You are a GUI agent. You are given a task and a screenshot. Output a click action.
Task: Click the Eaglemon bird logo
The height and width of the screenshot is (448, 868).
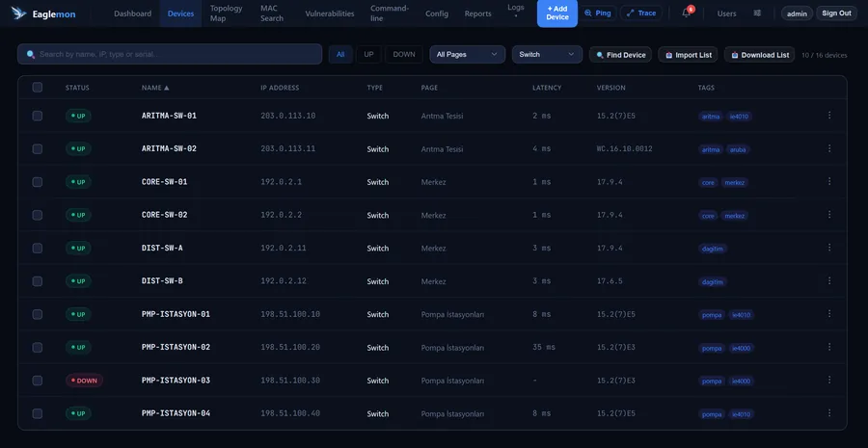point(19,13)
